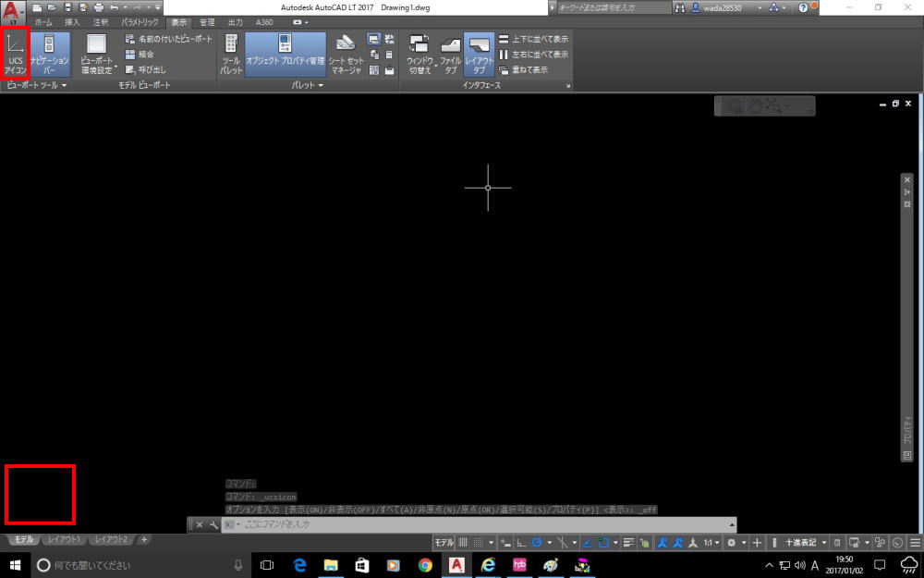Toggle the ナビゲーション バー button
This screenshot has width=924, height=578.
point(50,54)
